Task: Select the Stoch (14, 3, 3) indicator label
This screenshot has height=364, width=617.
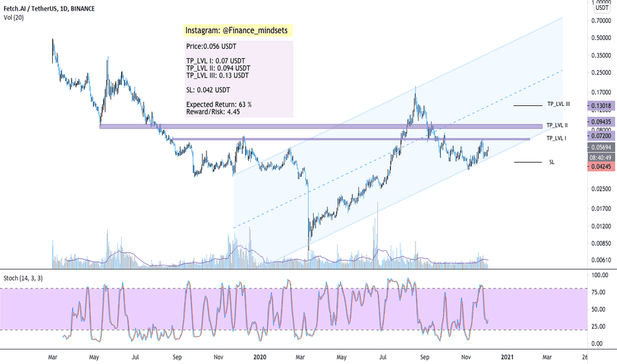Action: pos(23,278)
